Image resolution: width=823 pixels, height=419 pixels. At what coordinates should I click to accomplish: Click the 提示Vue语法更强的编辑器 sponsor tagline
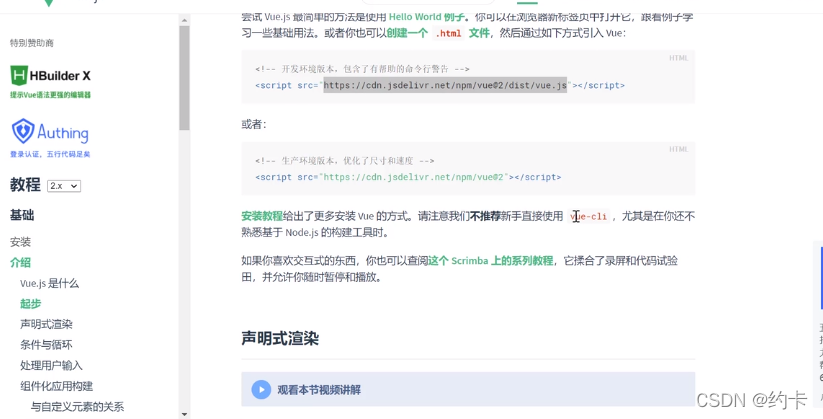click(x=50, y=95)
